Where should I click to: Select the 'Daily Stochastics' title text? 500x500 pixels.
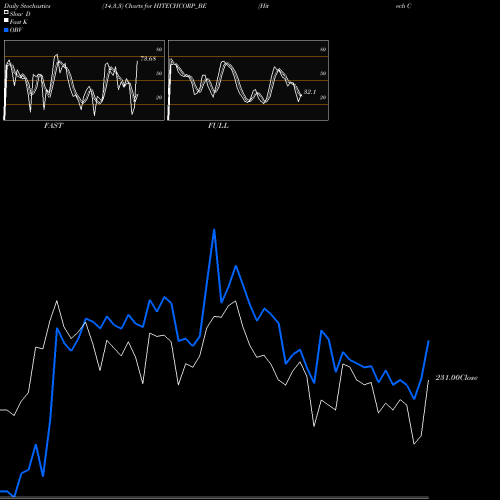[27, 6]
